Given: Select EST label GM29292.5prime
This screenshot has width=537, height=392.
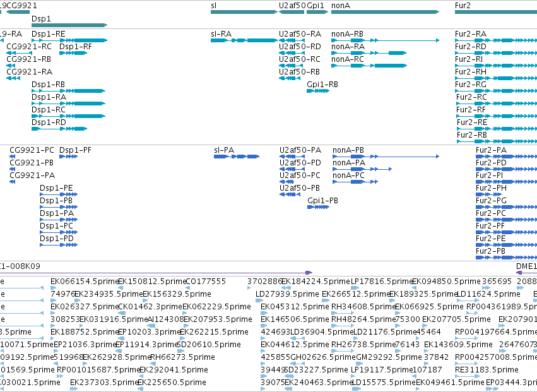Looking at the screenshot, I should click(389, 357).
